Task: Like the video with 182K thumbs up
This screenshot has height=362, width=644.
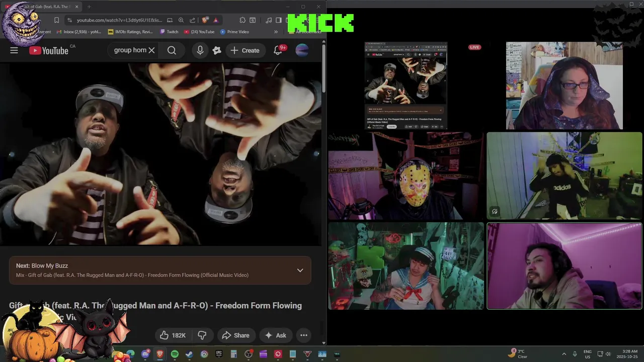Action: [x=173, y=335]
